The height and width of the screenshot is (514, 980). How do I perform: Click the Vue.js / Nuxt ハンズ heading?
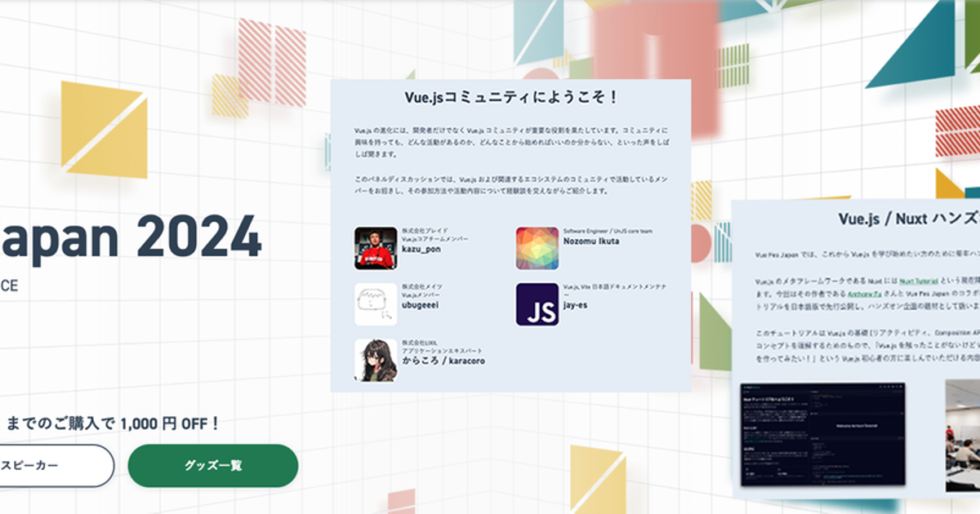[x=909, y=219]
